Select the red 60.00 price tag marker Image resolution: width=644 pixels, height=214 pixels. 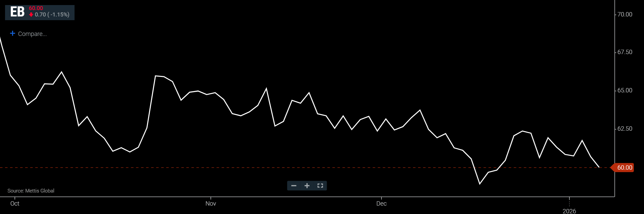coord(624,168)
